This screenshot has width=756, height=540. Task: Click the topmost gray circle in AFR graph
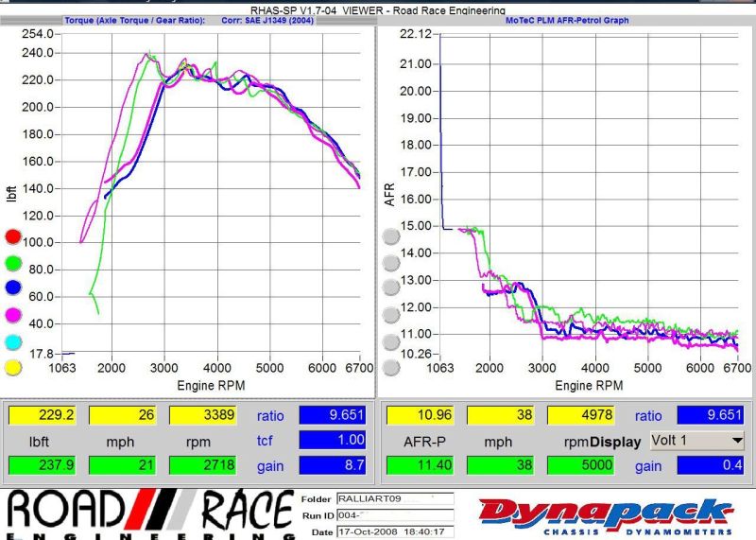(390, 236)
